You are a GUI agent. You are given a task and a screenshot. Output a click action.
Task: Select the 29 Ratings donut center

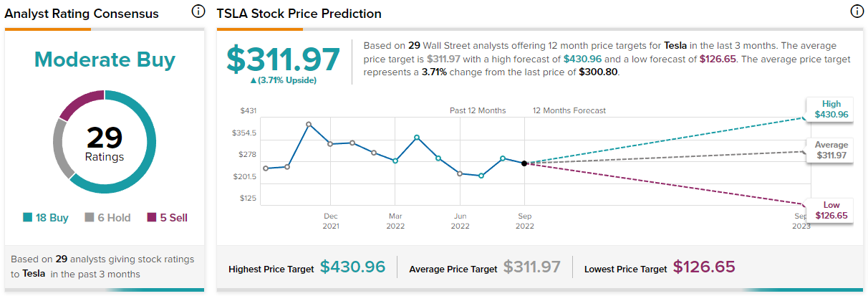tap(105, 142)
